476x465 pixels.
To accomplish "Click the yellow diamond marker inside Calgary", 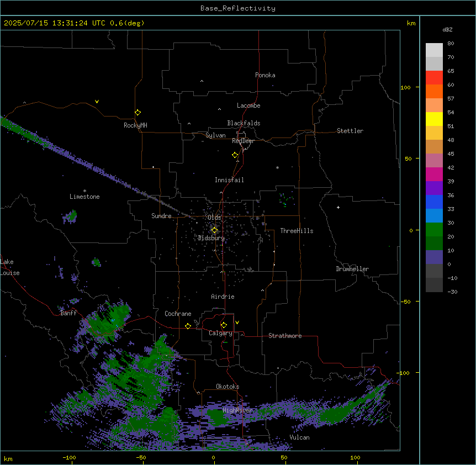I will tap(224, 325).
